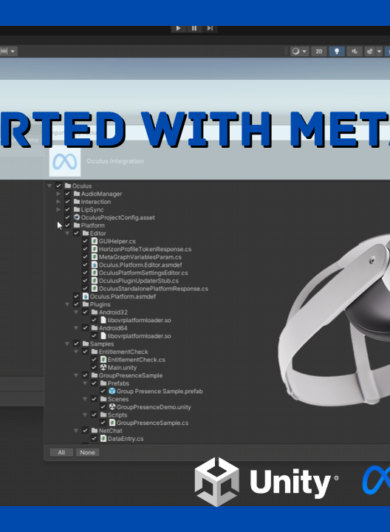Viewport: 390px width, 532px height.
Task: Click the Play button in the top toolbar
Action: point(178,28)
